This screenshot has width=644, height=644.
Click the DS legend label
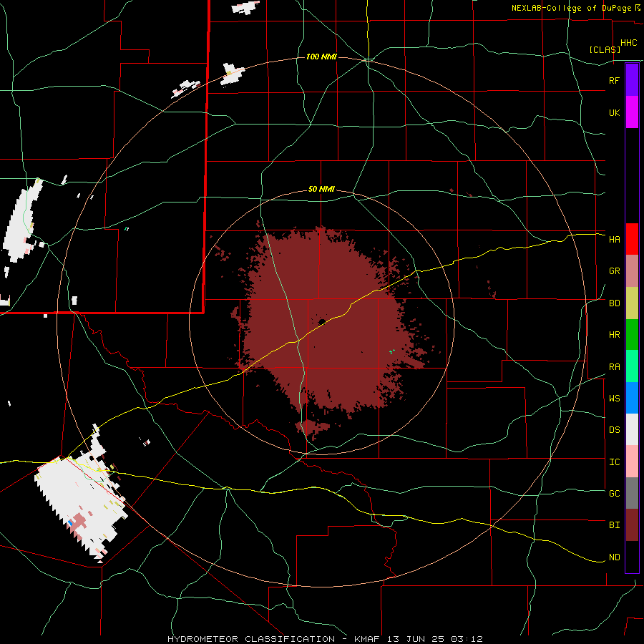(614, 429)
